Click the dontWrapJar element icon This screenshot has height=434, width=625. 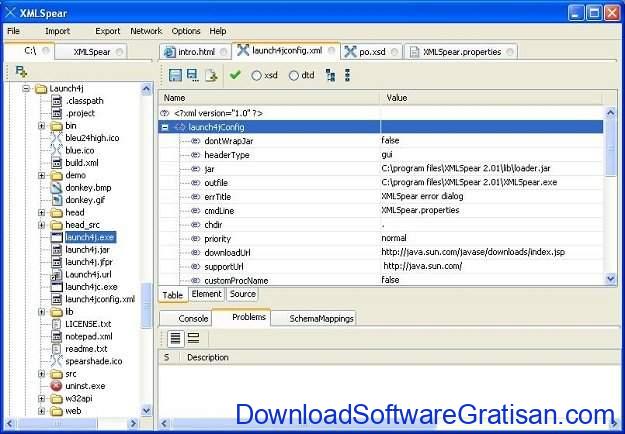(195, 141)
